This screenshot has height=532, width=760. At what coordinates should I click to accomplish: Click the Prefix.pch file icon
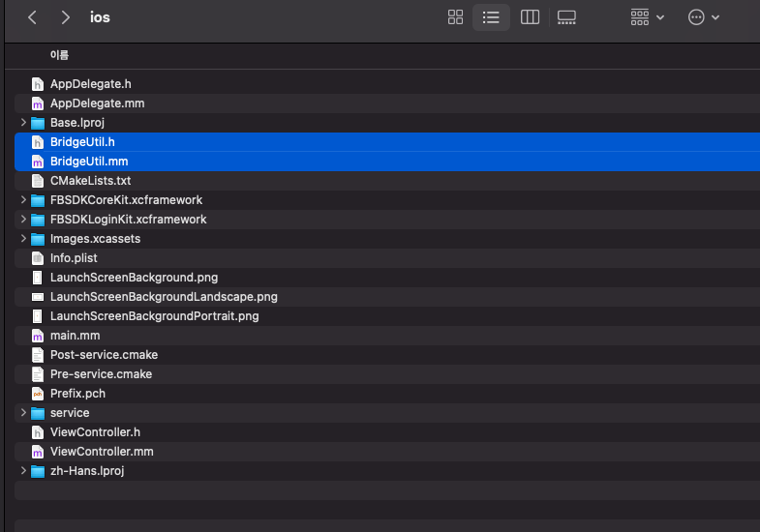pos(38,394)
